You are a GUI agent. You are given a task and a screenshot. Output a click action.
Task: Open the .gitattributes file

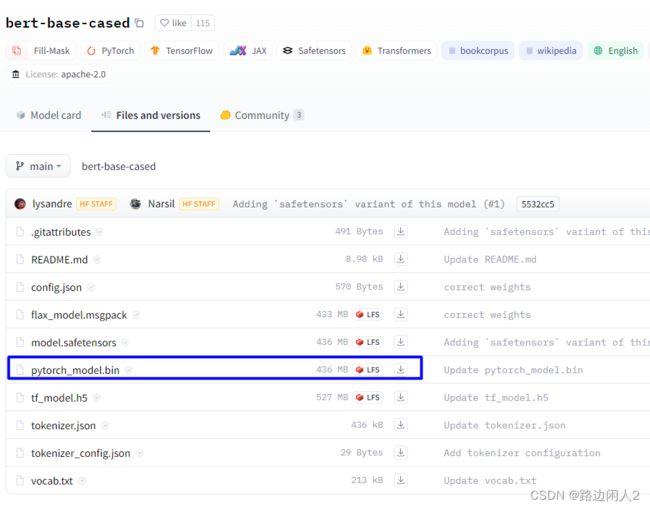point(61,232)
